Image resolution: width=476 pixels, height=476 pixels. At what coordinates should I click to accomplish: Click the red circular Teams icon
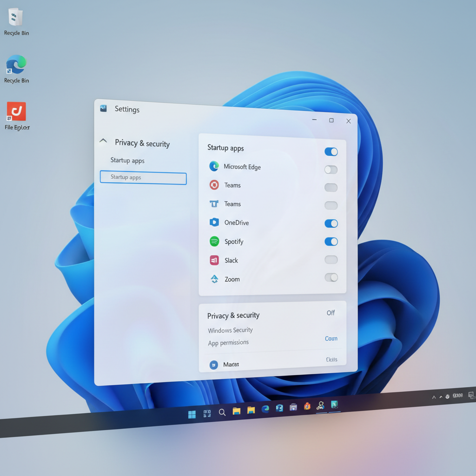214,185
